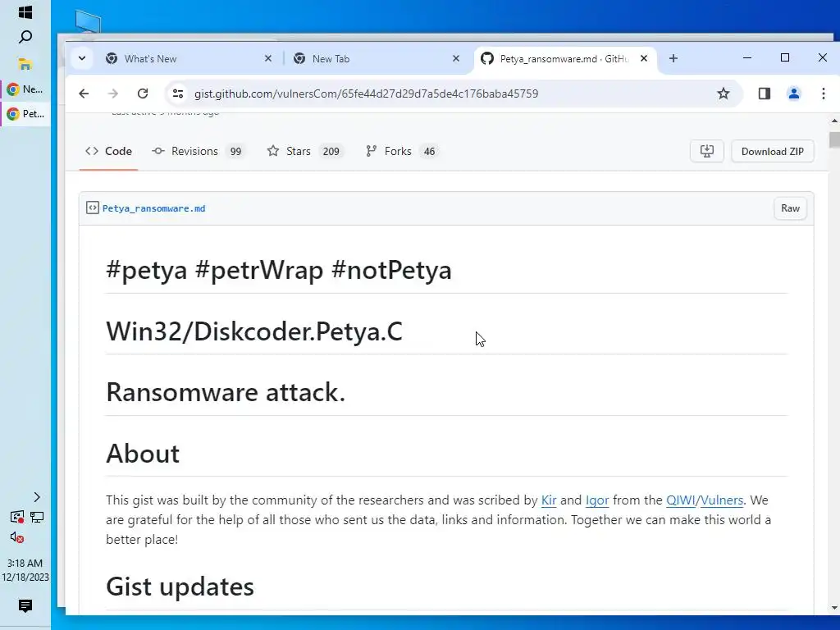Screen dimensions: 840x630
Task: Open the Revisions 99 tab
Action: pos(198,151)
